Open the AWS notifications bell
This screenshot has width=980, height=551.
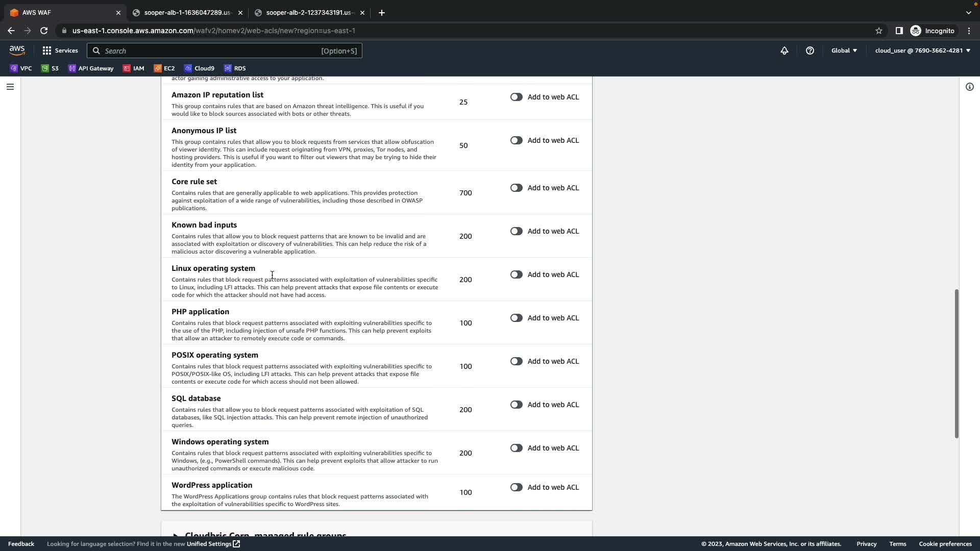[785, 51]
